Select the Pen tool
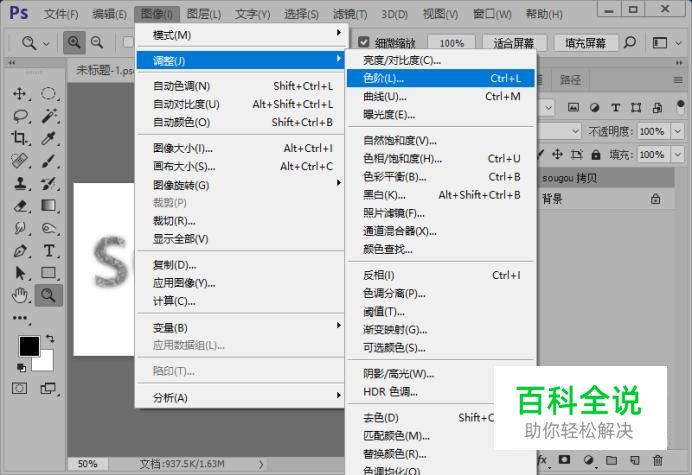692x475 pixels. pyautogui.click(x=19, y=251)
